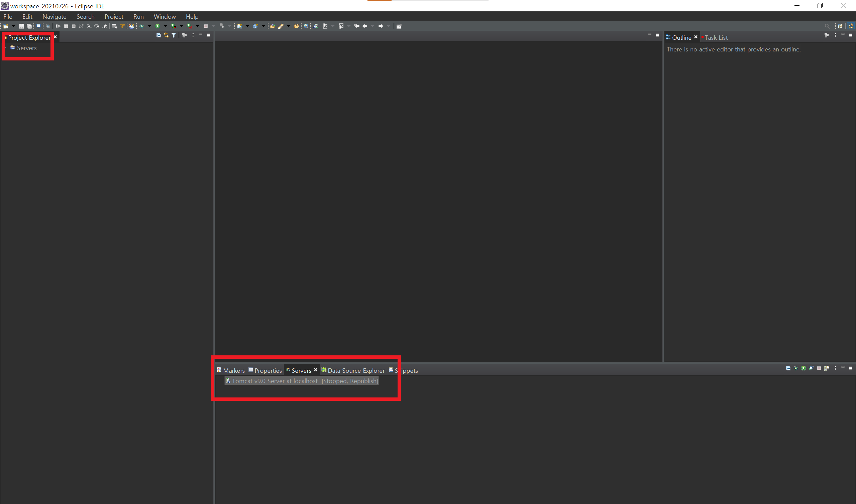
Task: Click Collapse All in Project Explorer
Action: click(x=158, y=35)
